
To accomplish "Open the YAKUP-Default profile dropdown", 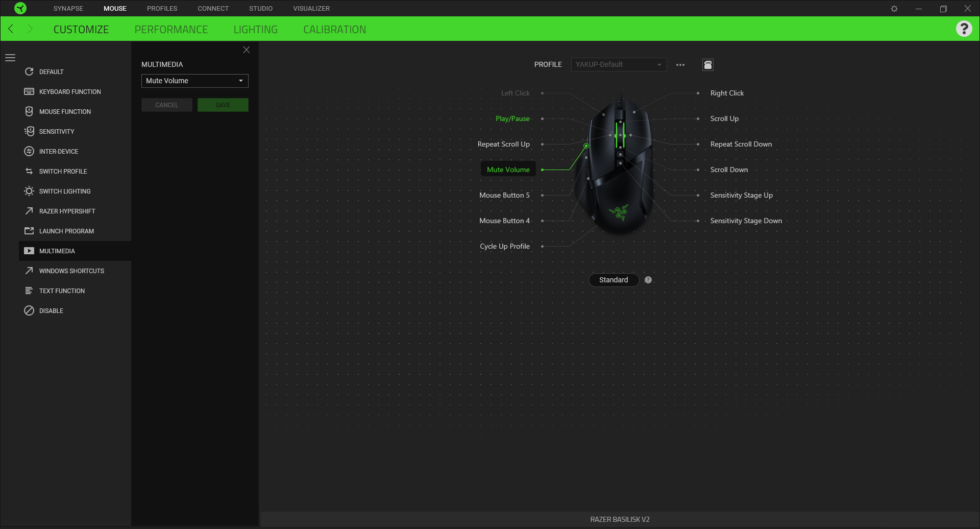I will click(619, 65).
